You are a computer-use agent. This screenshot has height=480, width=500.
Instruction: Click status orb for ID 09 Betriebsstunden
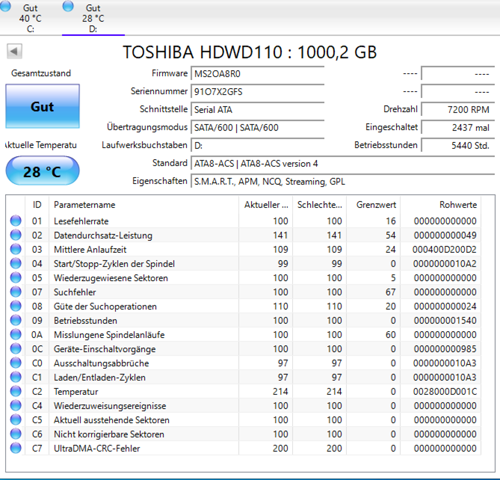click(16, 320)
